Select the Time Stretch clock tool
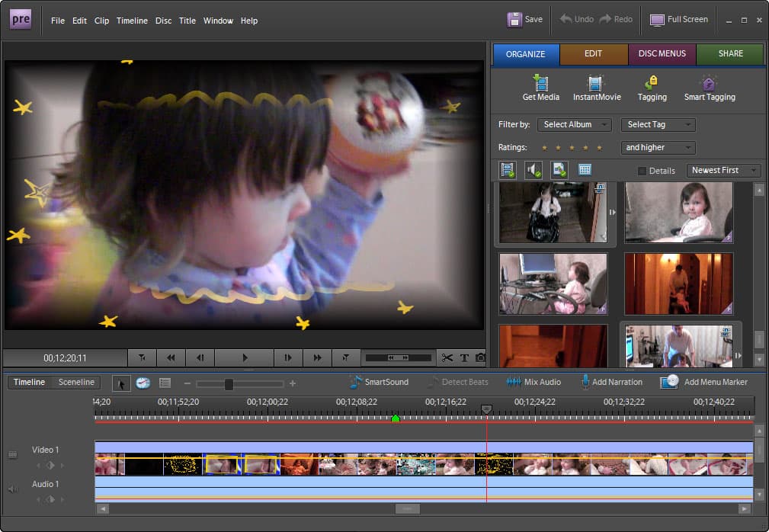 (143, 383)
